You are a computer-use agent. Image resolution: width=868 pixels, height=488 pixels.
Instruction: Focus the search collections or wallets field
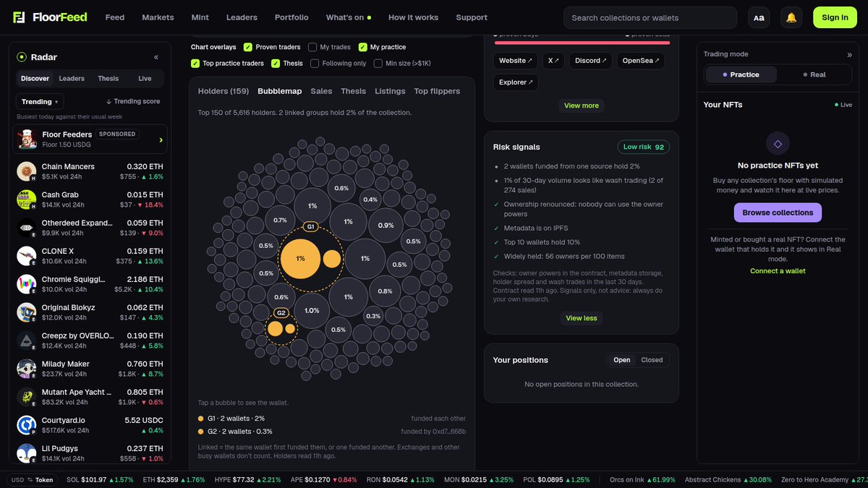[650, 17]
